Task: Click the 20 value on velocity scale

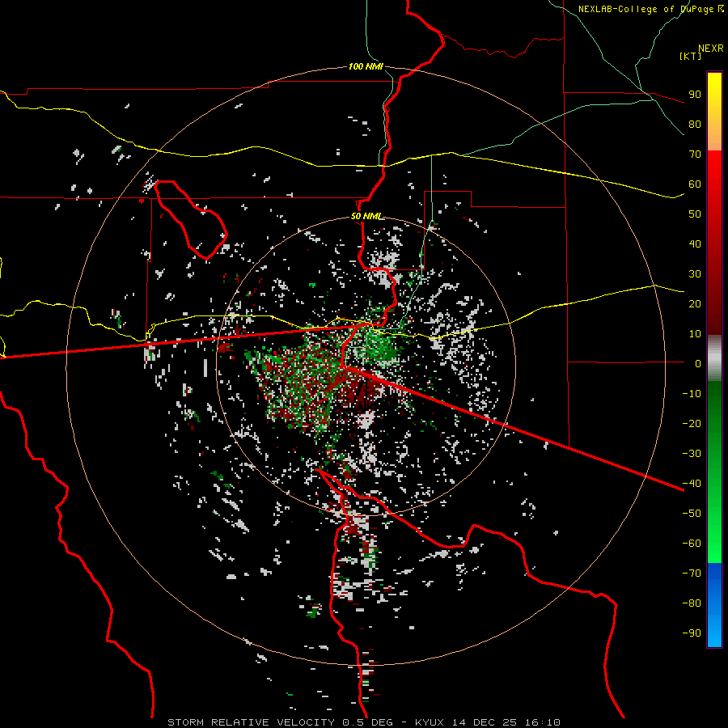Action: click(x=695, y=303)
